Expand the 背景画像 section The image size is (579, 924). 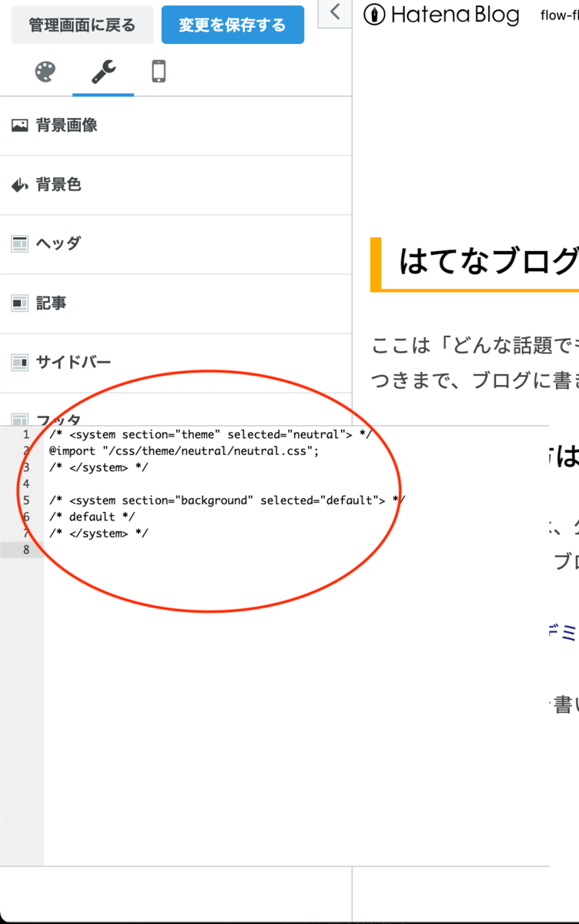(x=176, y=126)
